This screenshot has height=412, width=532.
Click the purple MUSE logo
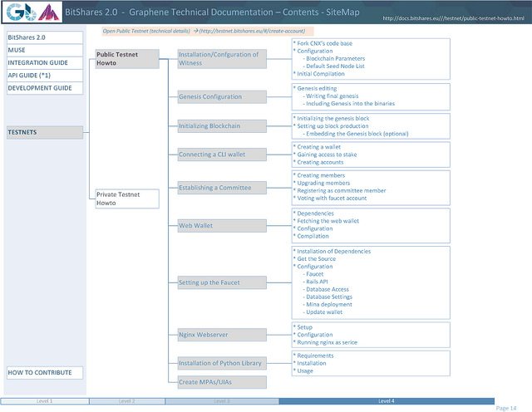click(x=48, y=12)
